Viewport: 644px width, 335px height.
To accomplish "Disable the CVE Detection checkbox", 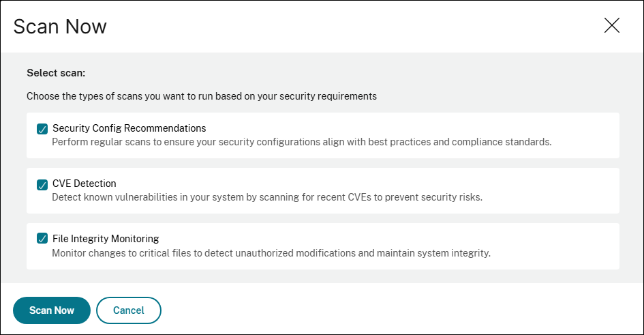I will pyautogui.click(x=42, y=184).
